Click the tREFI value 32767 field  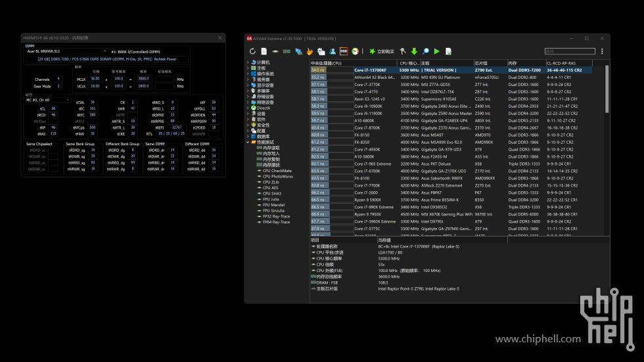tap(177, 127)
